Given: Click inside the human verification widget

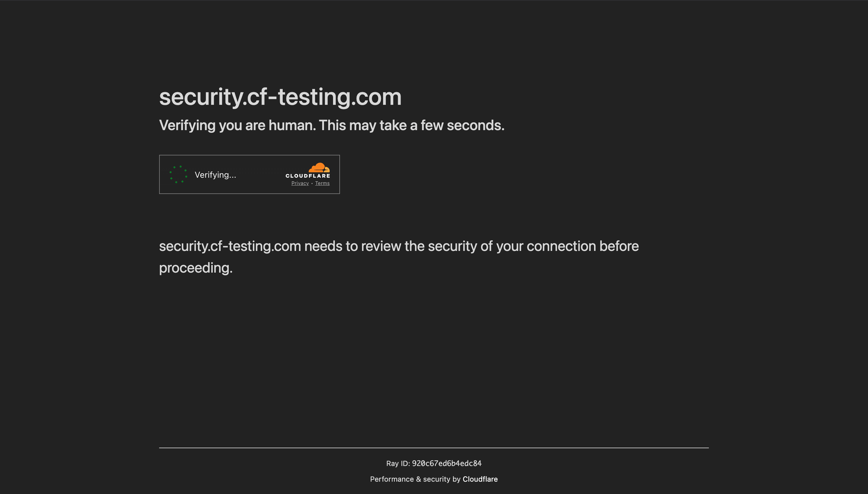Looking at the screenshot, I should pyautogui.click(x=249, y=174).
